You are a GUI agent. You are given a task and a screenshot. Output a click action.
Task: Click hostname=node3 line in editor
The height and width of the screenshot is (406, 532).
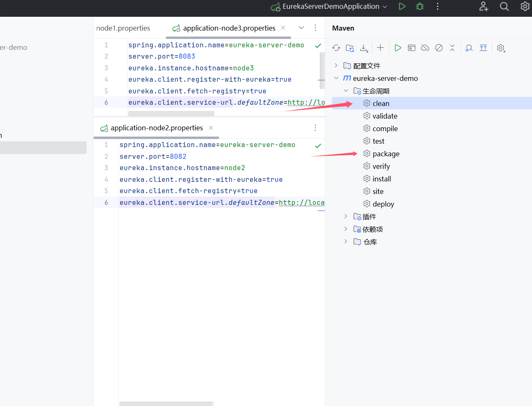pyautogui.click(x=191, y=68)
